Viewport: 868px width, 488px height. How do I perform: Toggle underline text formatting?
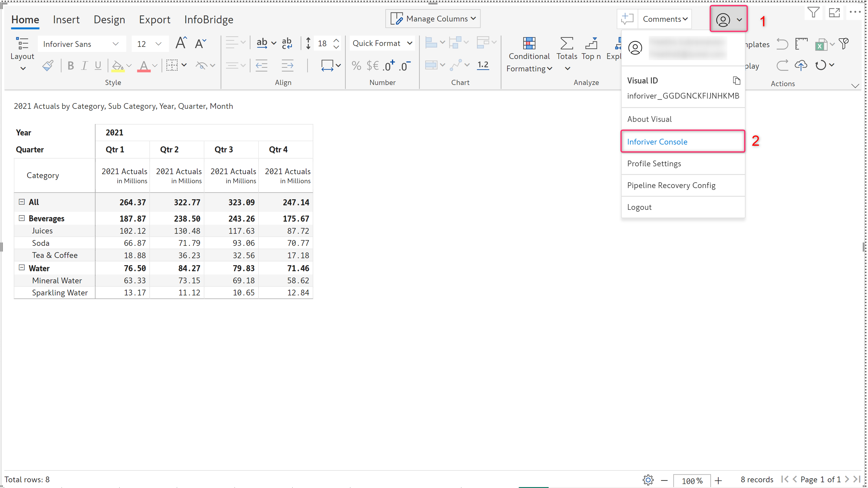point(98,66)
